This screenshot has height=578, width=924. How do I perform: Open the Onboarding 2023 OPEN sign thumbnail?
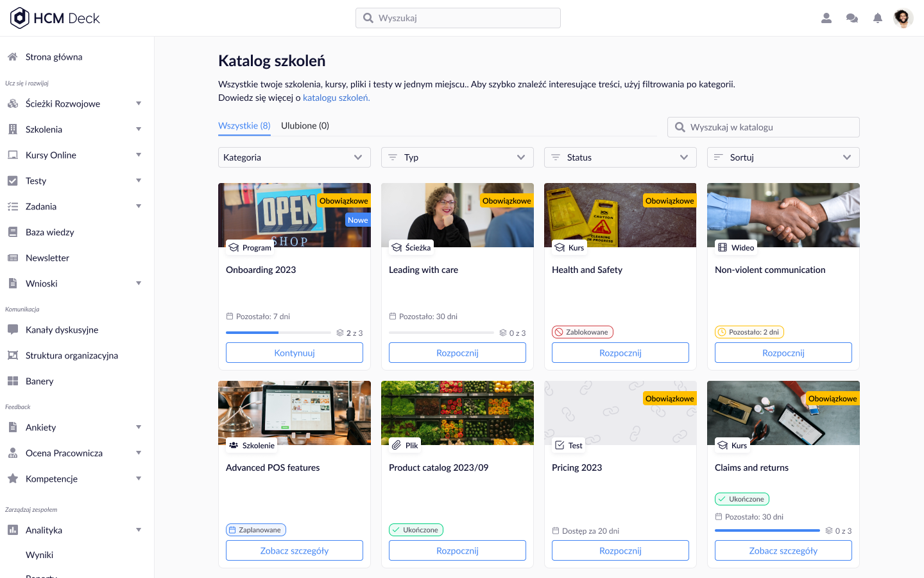[295, 215]
